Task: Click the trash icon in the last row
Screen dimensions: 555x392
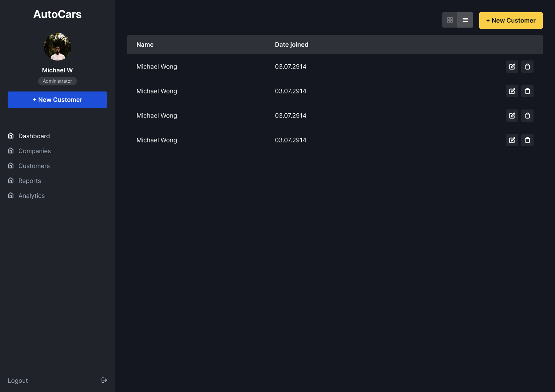Action: pos(527,140)
